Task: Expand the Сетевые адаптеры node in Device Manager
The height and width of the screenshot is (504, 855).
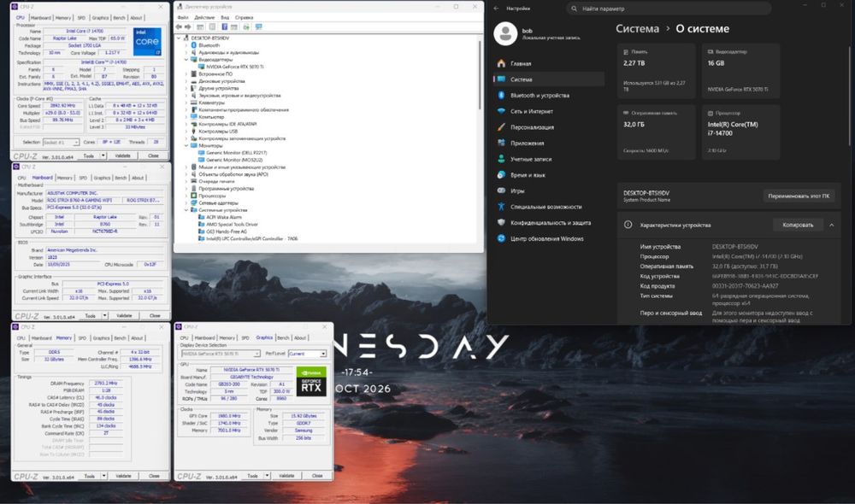Action: (186, 202)
